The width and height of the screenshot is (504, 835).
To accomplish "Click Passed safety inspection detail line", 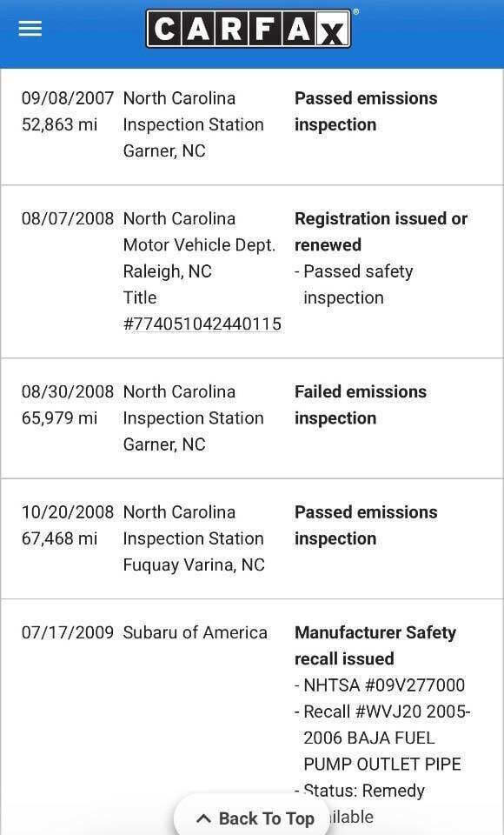I will (354, 284).
